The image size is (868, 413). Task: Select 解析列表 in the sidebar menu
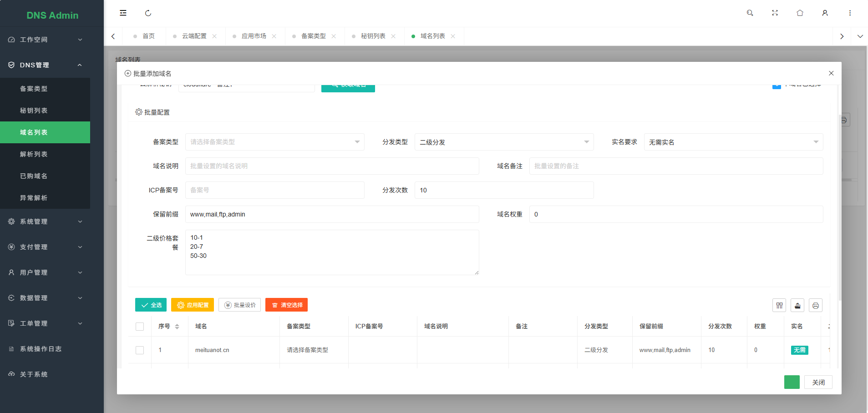(34, 154)
